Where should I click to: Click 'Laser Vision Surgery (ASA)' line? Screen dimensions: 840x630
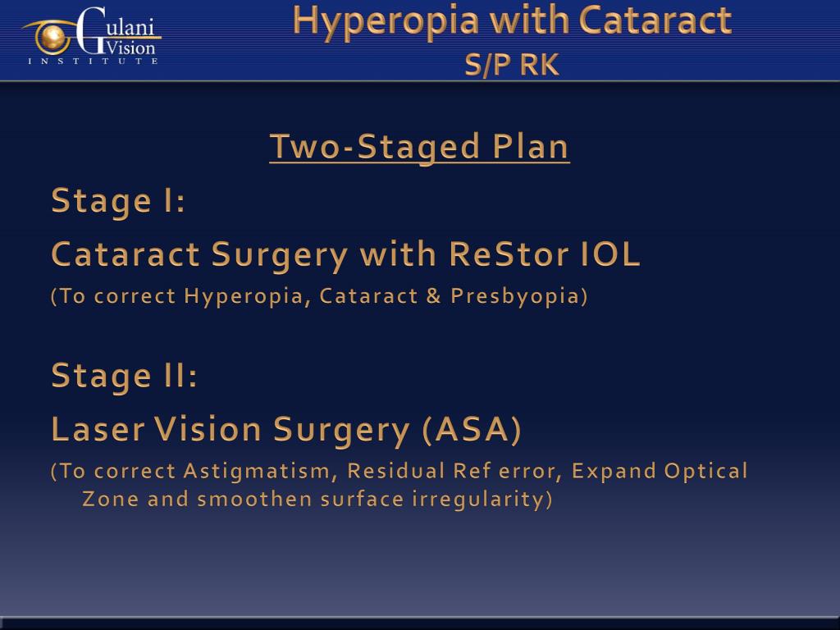(286, 430)
